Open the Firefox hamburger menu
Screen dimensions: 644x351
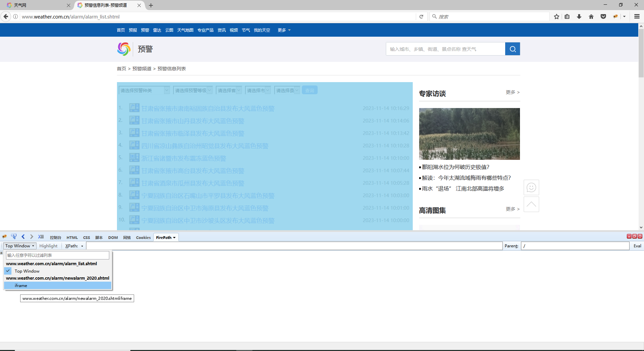637,16
